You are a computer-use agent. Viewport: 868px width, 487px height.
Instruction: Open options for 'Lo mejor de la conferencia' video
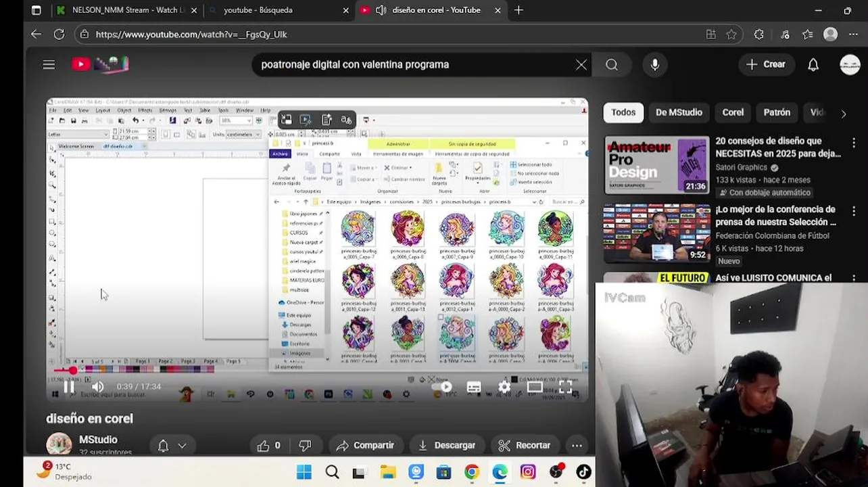click(854, 211)
